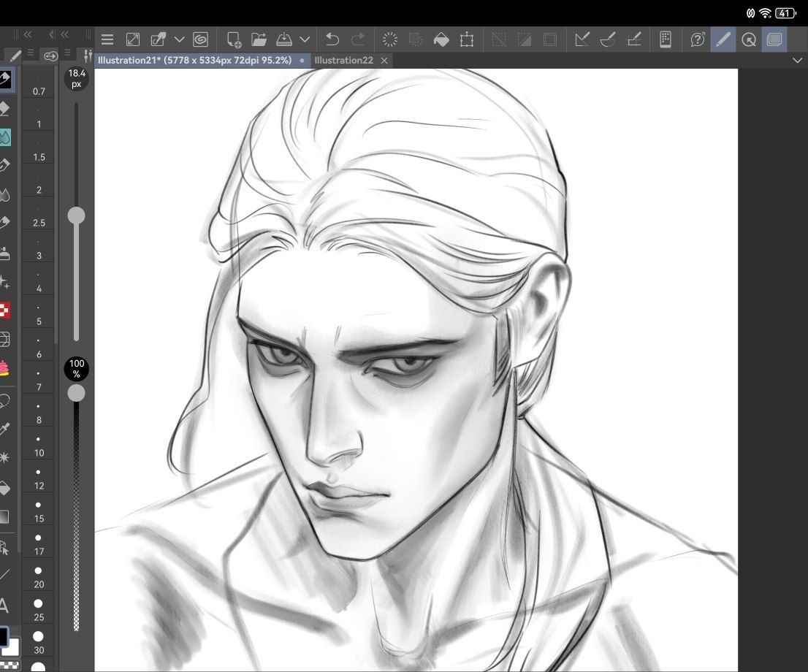
Task: Pick the Fill bucket tool
Action: pyautogui.click(x=4, y=487)
